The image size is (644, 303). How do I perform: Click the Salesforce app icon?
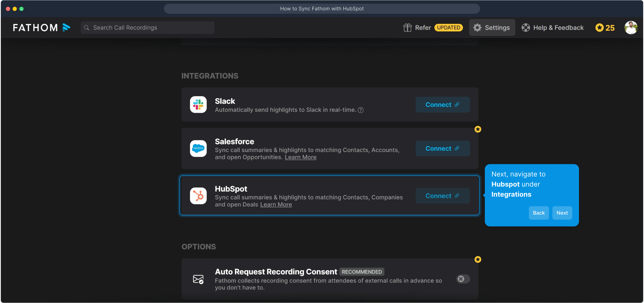point(198,148)
